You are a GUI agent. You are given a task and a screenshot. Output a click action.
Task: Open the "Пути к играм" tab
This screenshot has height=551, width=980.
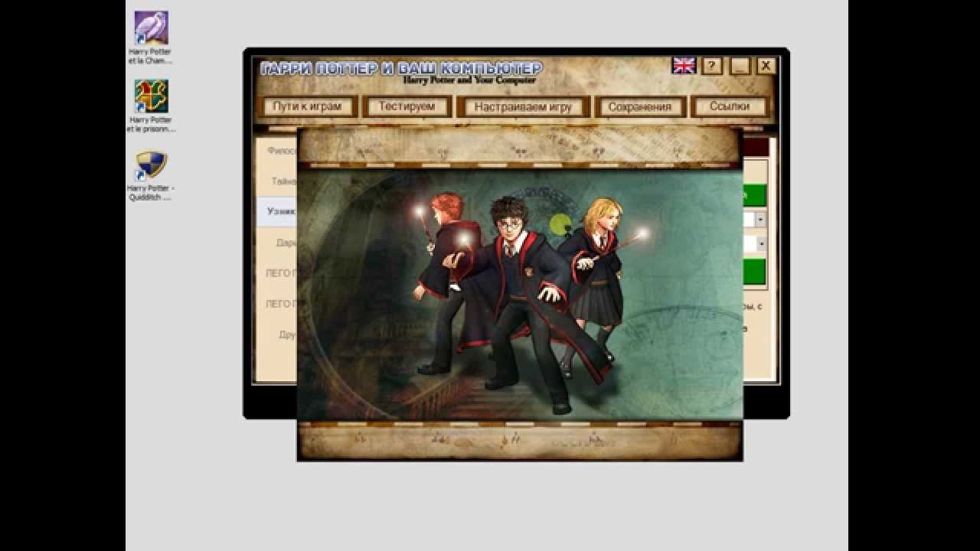point(307,106)
